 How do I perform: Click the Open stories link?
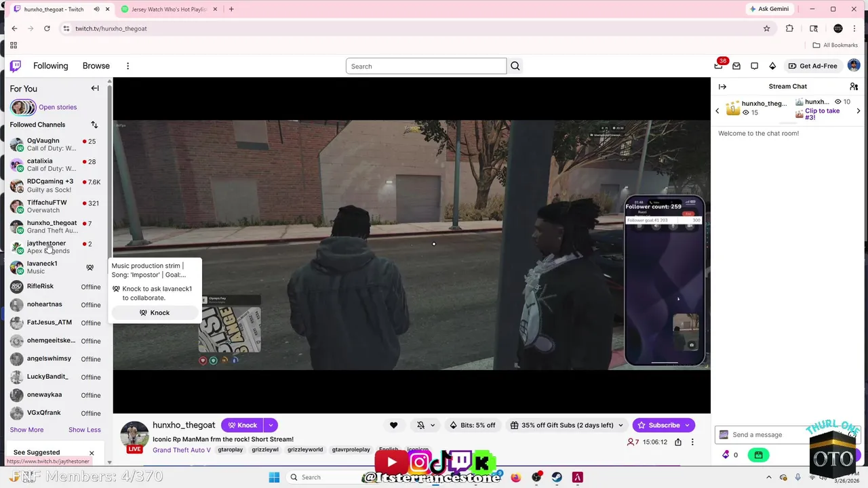pos(58,107)
